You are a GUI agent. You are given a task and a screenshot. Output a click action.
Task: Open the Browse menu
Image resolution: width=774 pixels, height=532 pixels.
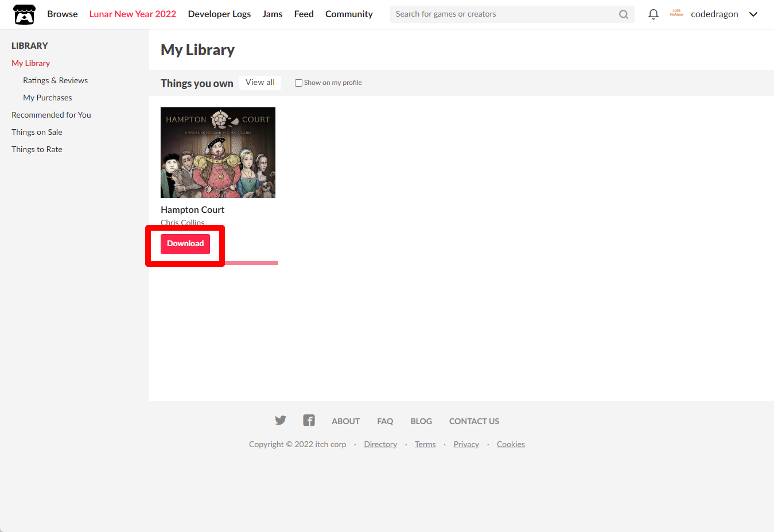pyautogui.click(x=63, y=14)
